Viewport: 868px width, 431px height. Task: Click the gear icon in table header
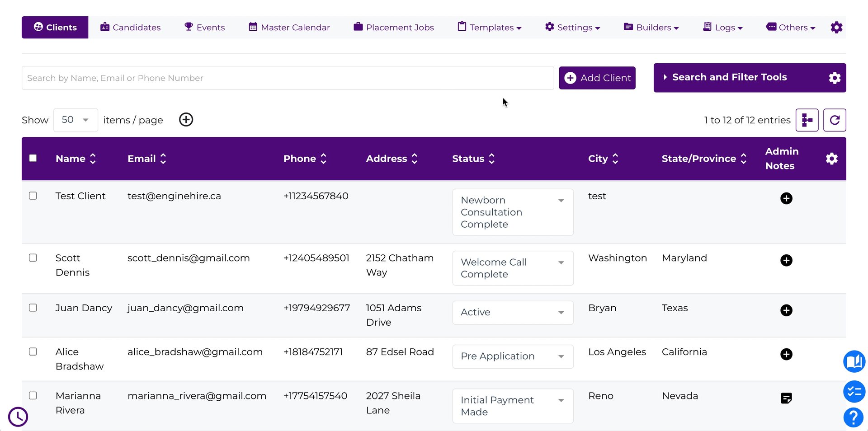[831, 159]
